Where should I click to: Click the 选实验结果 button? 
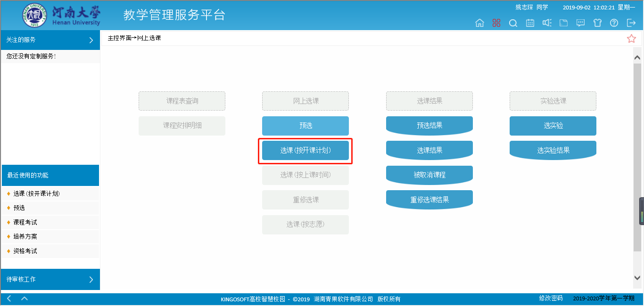coord(553,151)
